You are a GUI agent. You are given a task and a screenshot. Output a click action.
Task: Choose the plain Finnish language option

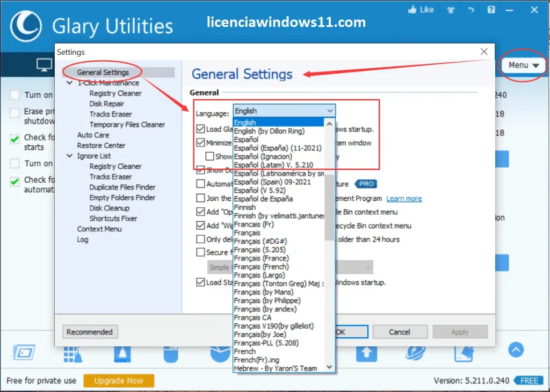click(279, 207)
